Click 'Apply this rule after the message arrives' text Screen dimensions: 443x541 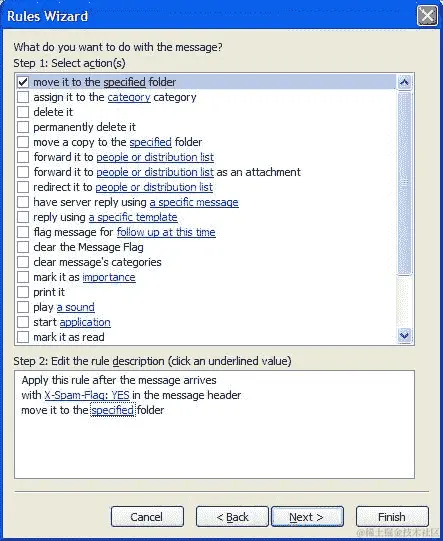click(119, 380)
